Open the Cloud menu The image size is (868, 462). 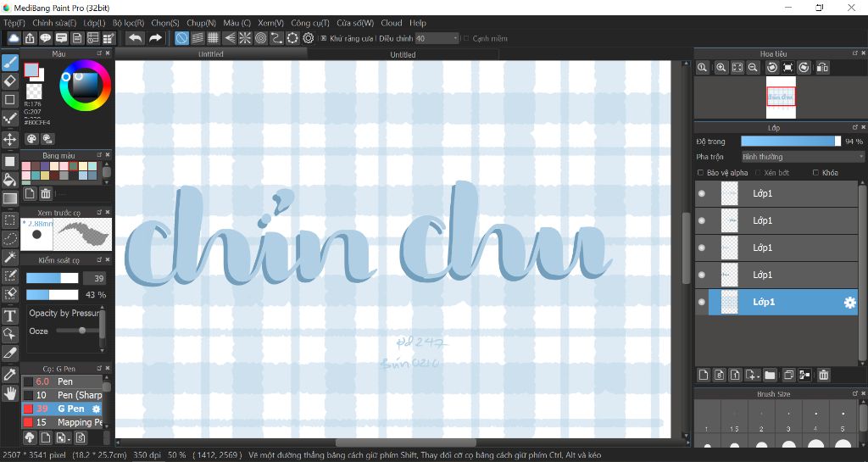[x=392, y=23]
